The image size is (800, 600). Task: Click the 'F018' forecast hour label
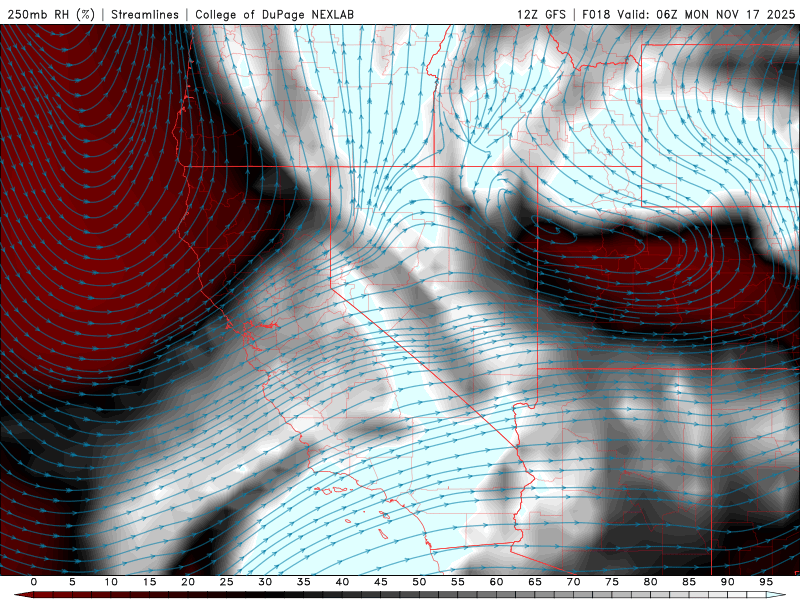(596, 14)
